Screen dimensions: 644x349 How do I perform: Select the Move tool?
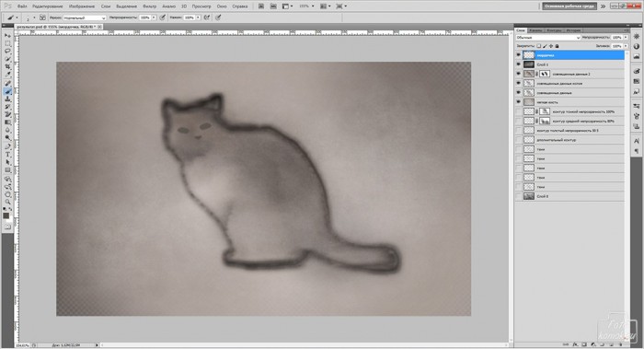(7, 36)
